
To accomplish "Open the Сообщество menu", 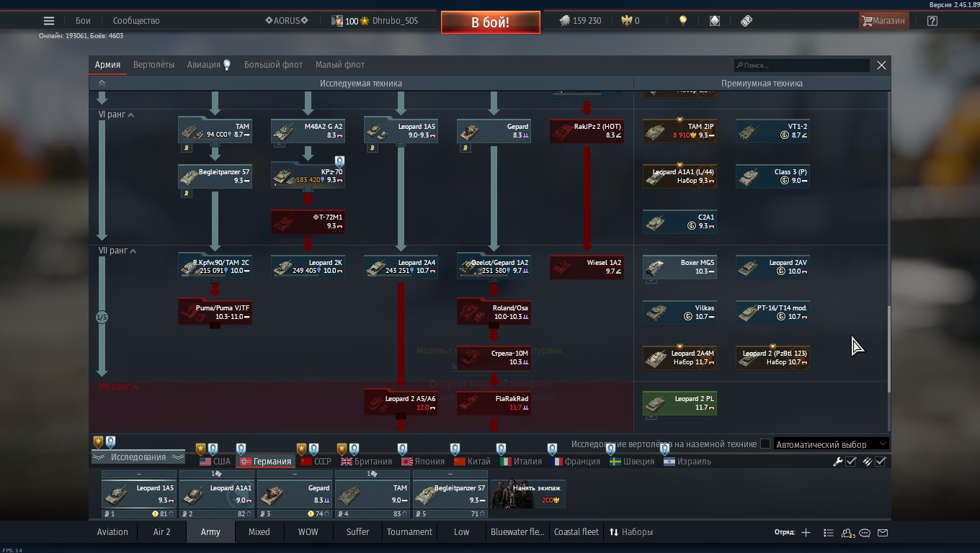I will 135,21.
